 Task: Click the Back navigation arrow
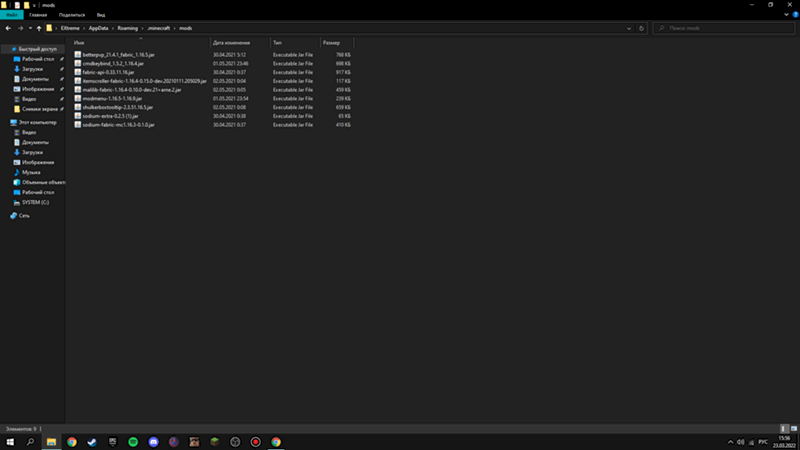[x=7, y=28]
